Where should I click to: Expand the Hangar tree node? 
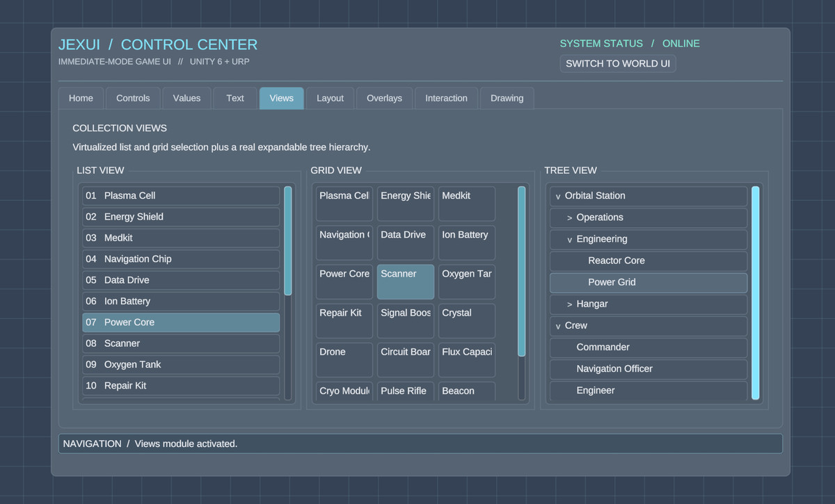click(x=569, y=304)
